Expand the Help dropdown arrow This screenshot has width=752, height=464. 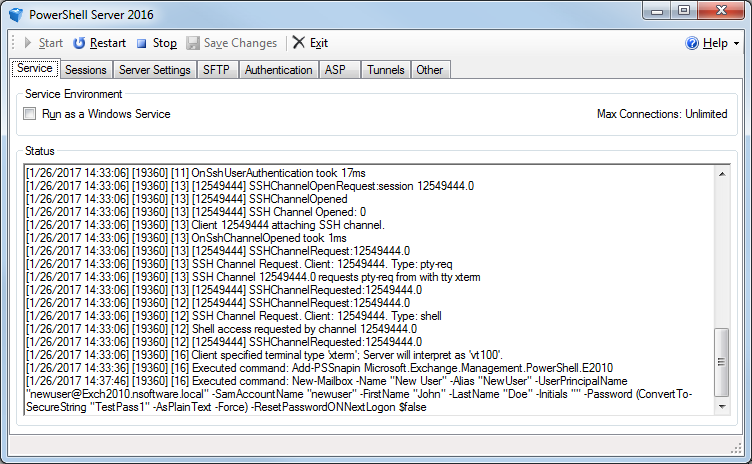coord(736,44)
